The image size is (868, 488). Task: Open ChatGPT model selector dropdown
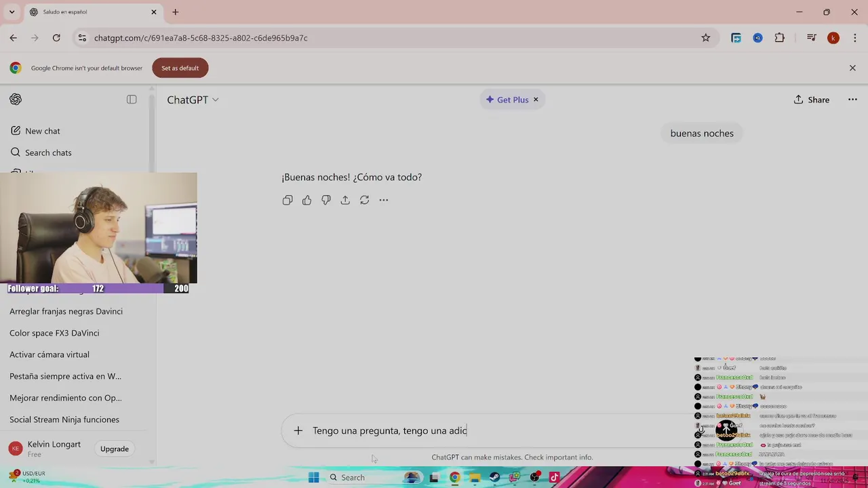(x=193, y=100)
